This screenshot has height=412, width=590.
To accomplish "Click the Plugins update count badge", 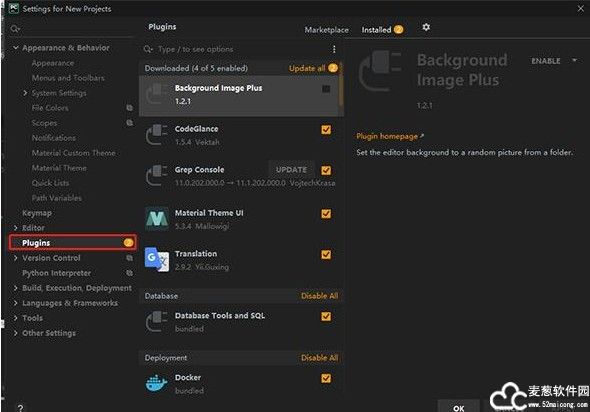I will click(x=128, y=243).
